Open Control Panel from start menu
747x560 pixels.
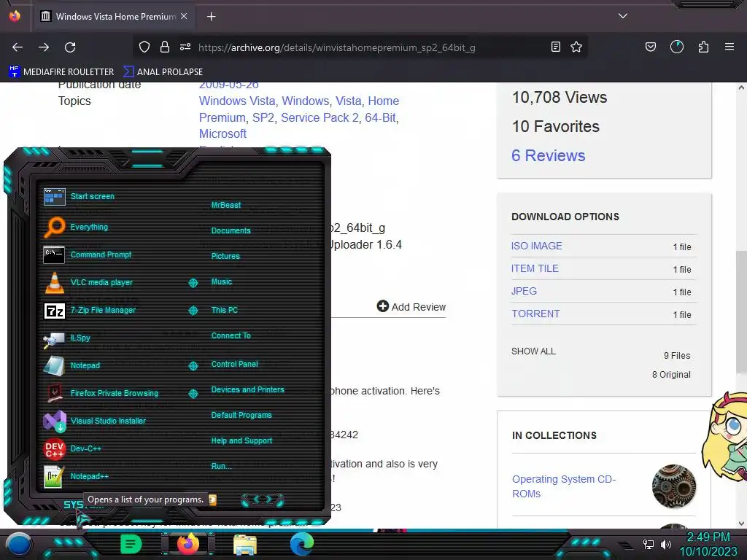tap(234, 365)
